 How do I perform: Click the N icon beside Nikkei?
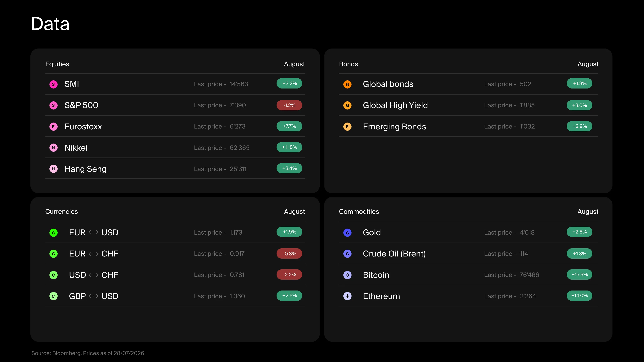click(x=53, y=148)
